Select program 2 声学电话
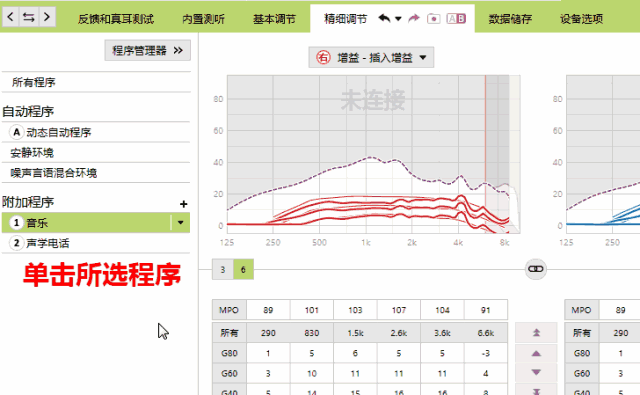The height and width of the screenshot is (395, 640). [x=96, y=243]
